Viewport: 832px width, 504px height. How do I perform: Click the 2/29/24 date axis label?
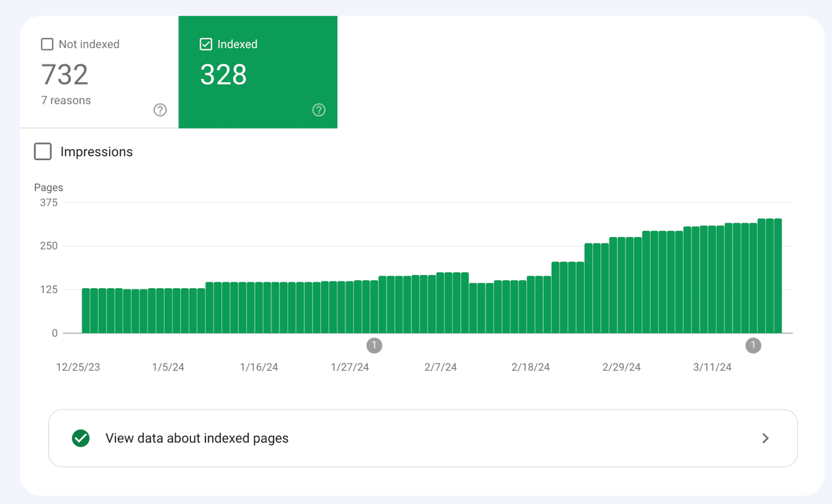click(621, 367)
